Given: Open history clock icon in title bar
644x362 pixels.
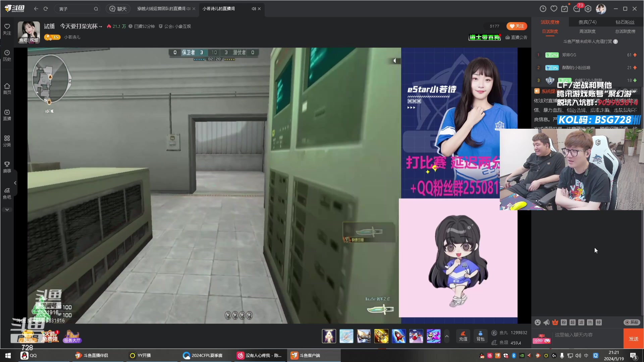Looking at the screenshot, I should [x=543, y=9].
